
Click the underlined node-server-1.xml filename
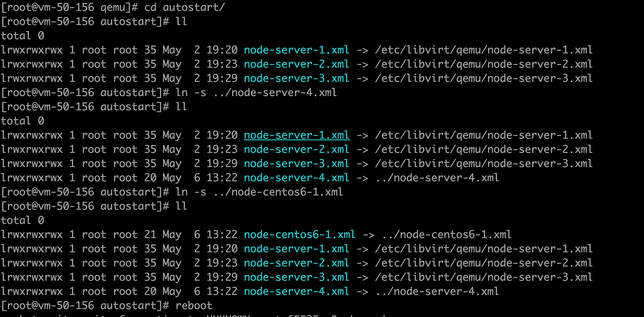[296, 135]
